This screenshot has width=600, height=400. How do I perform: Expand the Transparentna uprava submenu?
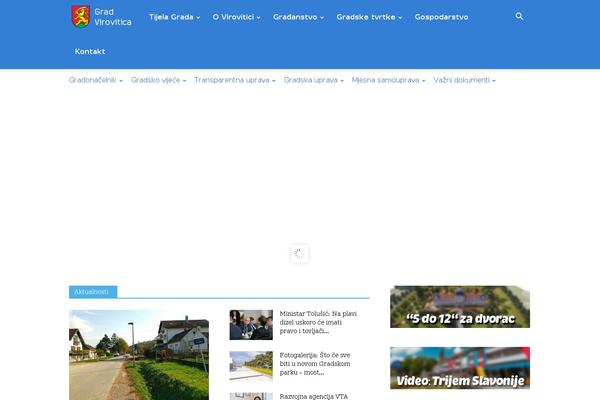tap(235, 80)
